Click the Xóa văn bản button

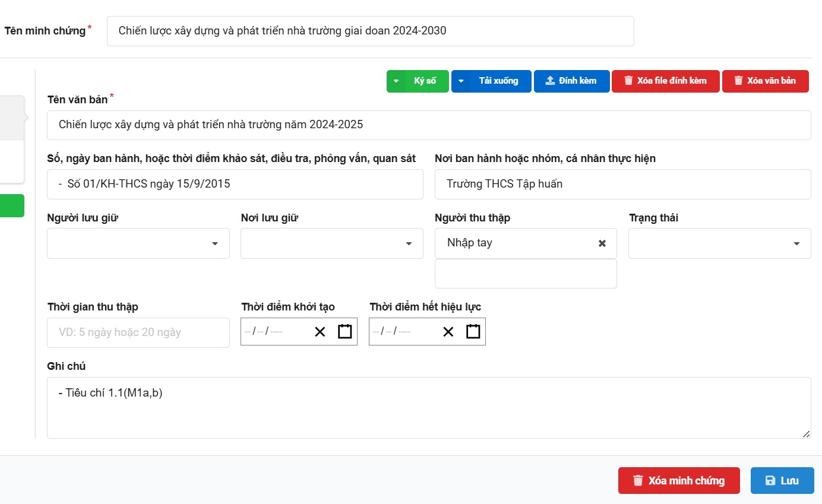click(x=765, y=81)
